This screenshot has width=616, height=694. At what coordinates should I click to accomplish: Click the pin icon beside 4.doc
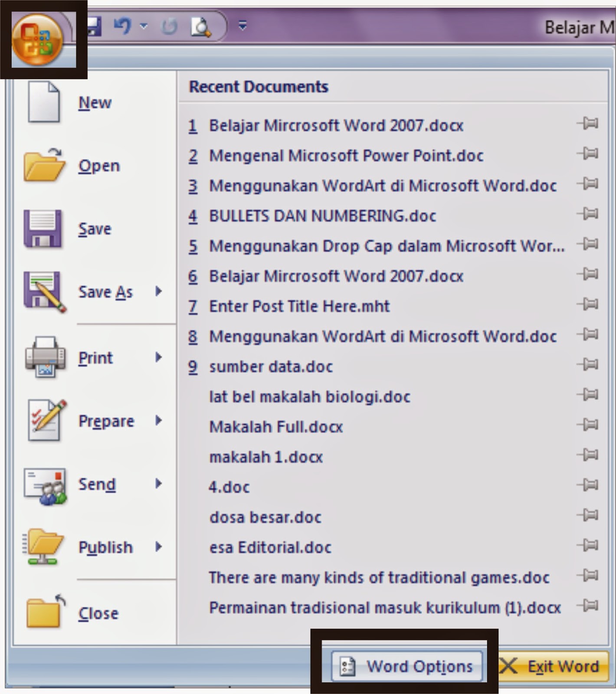588,485
